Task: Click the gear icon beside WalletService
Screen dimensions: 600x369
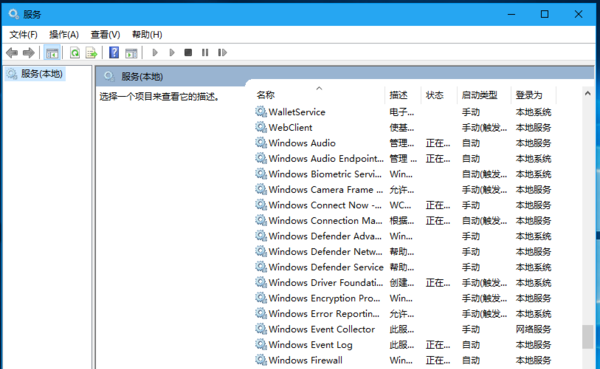Action: [x=261, y=111]
